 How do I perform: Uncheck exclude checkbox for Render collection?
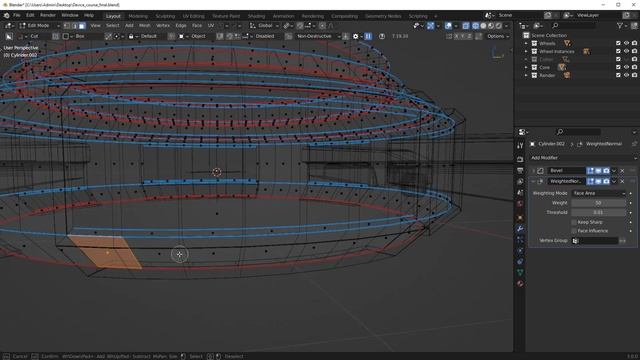pos(618,76)
